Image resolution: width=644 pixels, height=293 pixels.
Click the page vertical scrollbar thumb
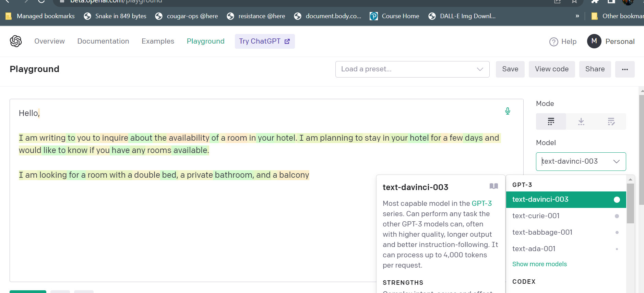(x=641, y=150)
